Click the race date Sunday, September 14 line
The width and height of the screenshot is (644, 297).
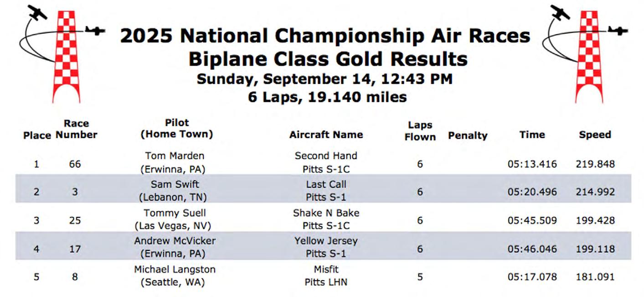(324, 79)
